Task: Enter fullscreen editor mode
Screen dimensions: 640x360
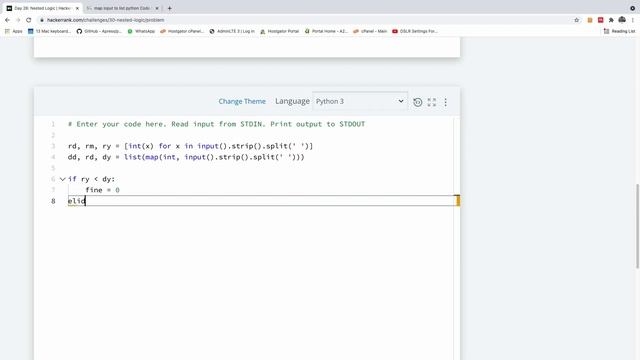Action: coord(431,102)
